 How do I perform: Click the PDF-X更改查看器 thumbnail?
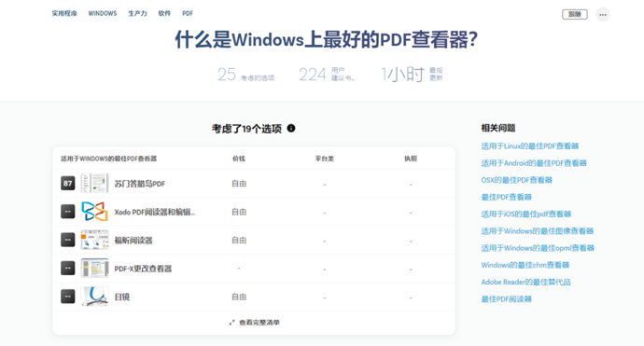coord(94,268)
